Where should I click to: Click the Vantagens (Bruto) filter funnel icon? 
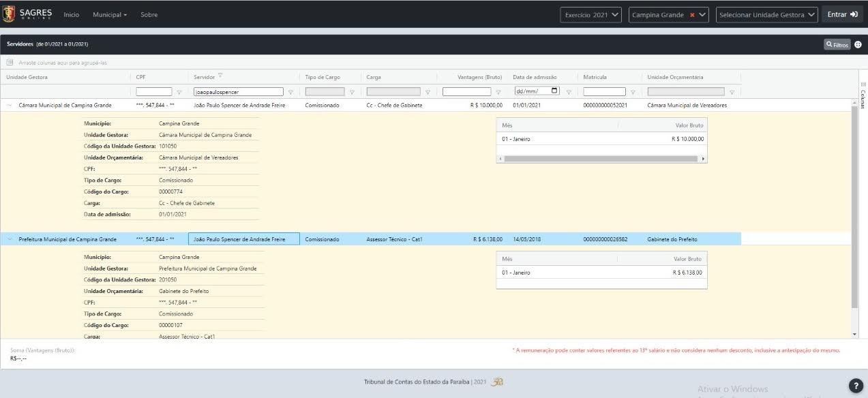[498, 92]
